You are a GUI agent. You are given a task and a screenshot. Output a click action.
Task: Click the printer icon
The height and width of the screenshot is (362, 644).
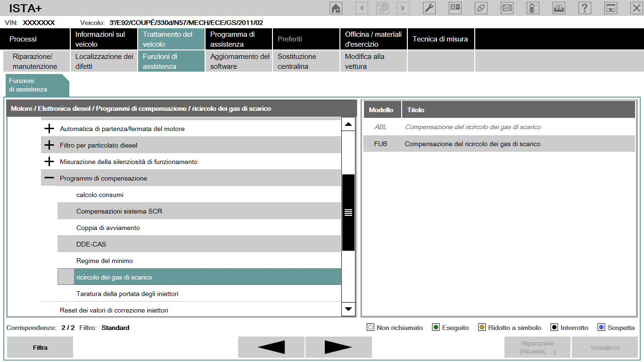(x=559, y=8)
